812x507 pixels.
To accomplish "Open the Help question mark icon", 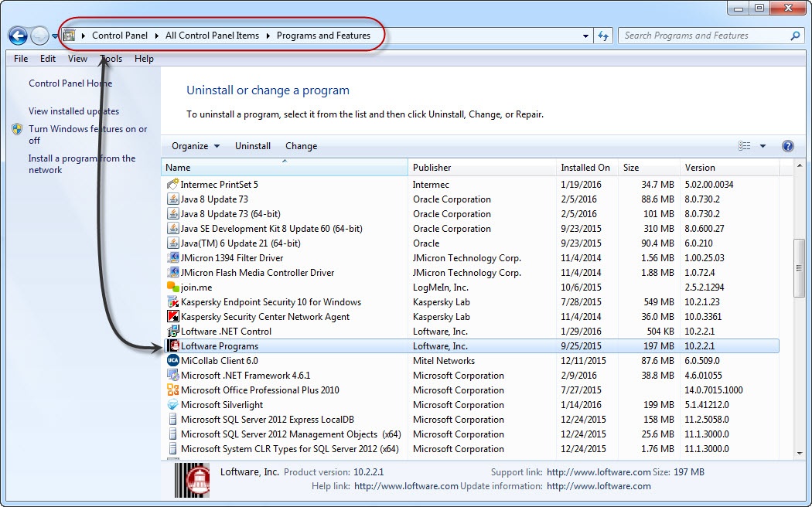I will coord(788,146).
